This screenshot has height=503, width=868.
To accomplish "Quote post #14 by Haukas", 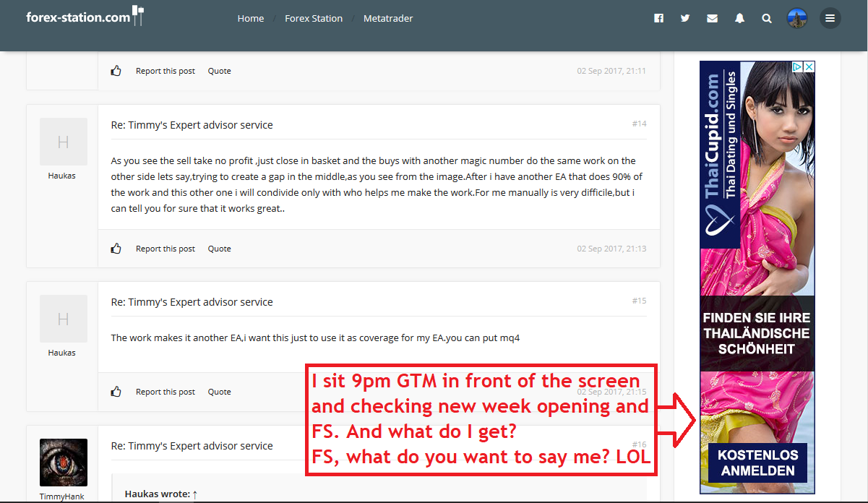I will (220, 249).
